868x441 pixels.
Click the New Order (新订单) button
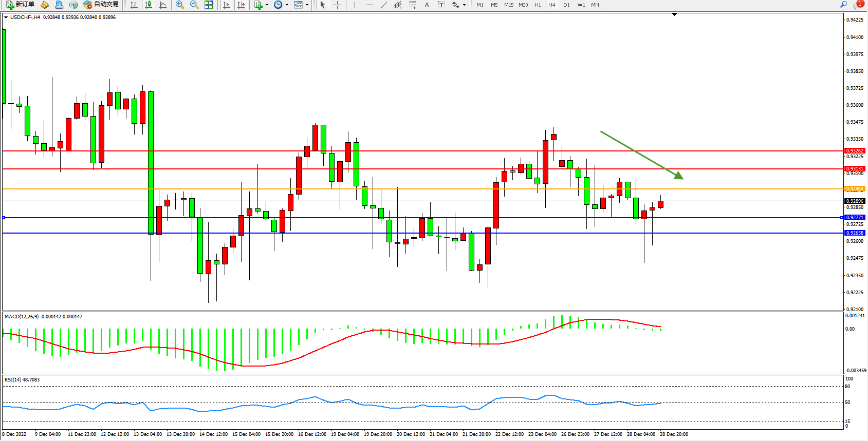pyautogui.click(x=21, y=5)
